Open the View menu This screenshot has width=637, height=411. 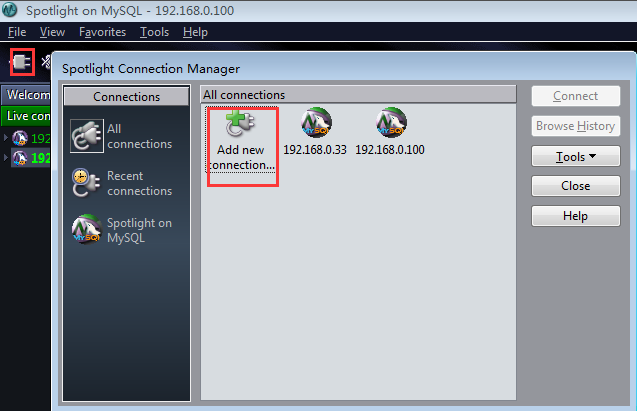[x=52, y=32]
